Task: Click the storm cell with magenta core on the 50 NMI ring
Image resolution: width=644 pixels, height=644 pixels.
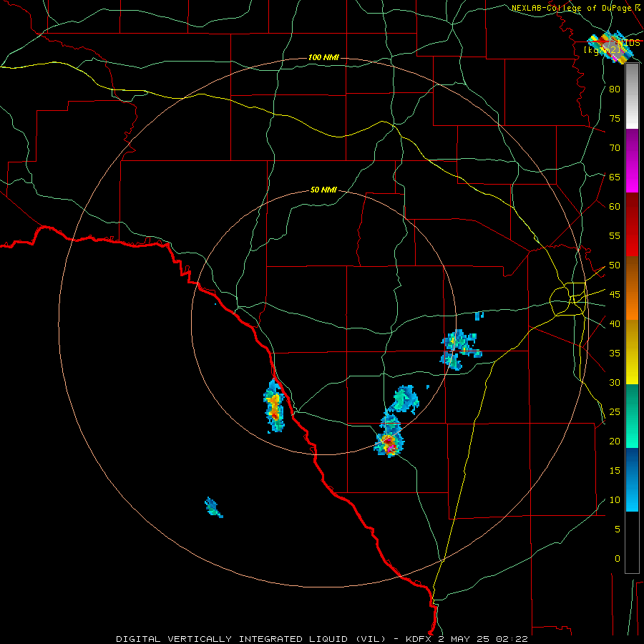Action: [389, 444]
